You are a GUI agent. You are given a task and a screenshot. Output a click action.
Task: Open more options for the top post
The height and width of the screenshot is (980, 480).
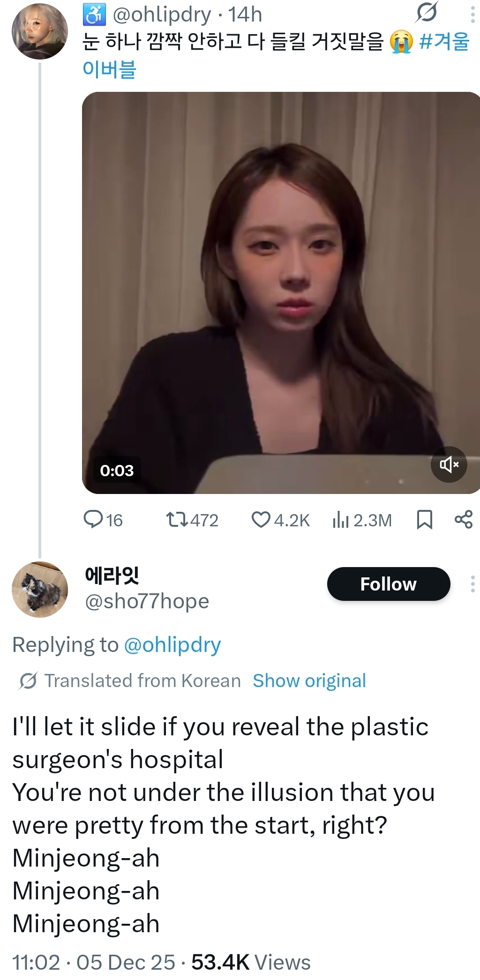(472, 15)
